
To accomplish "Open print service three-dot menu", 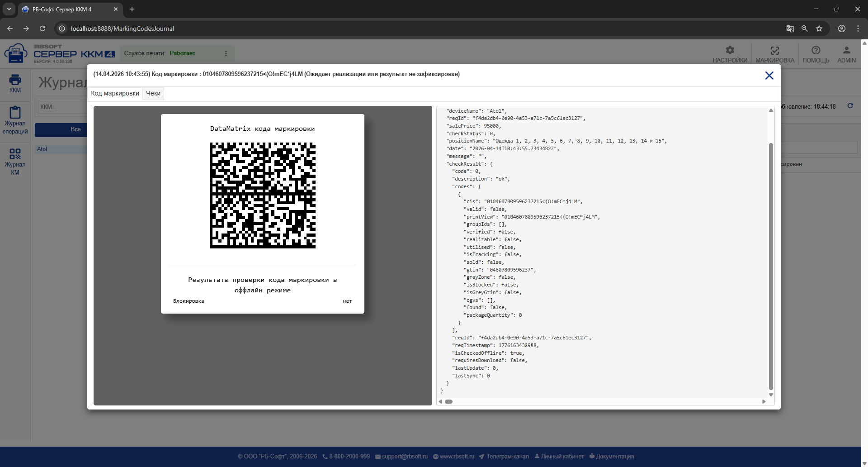I will point(226,53).
